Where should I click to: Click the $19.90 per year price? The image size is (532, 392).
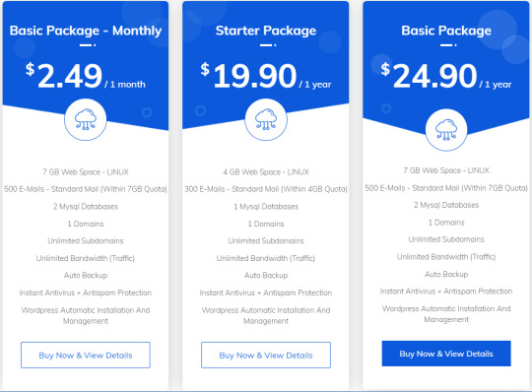pos(266,75)
